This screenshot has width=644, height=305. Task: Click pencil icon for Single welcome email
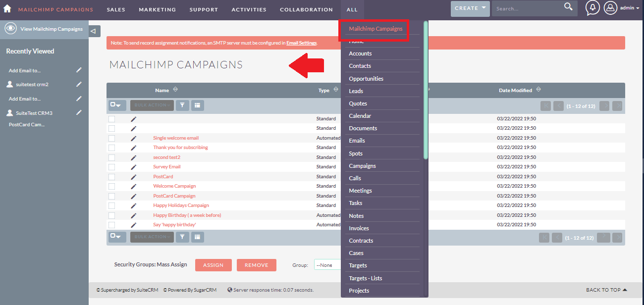[133, 138]
